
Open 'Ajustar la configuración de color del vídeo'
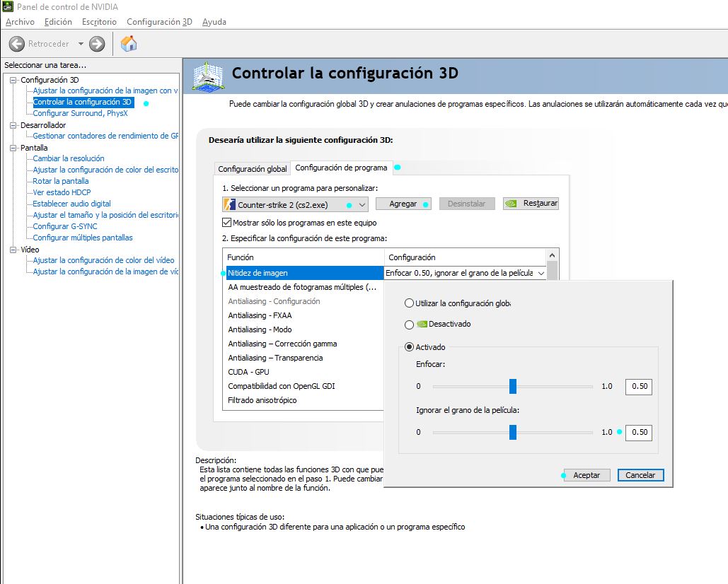coord(103,260)
